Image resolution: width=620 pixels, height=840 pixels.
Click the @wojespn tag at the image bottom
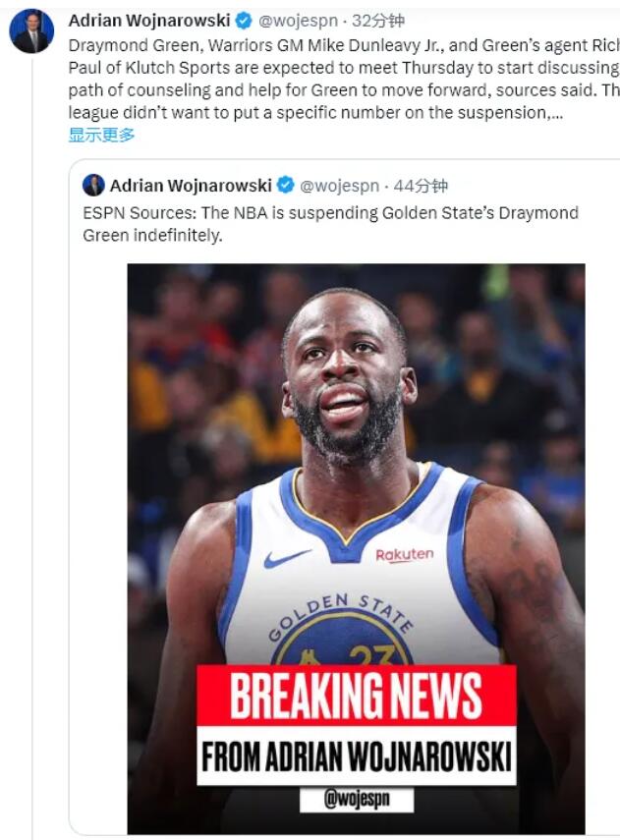[357, 800]
